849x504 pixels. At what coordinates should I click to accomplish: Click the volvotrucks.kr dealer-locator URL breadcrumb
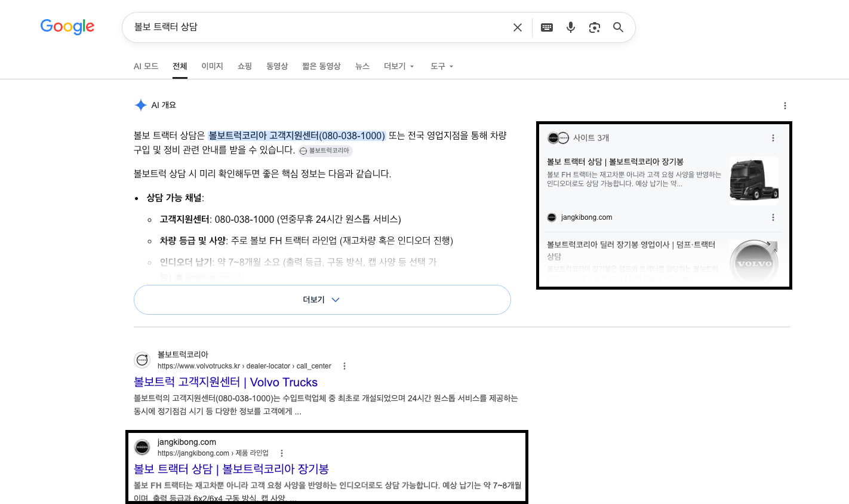point(244,366)
